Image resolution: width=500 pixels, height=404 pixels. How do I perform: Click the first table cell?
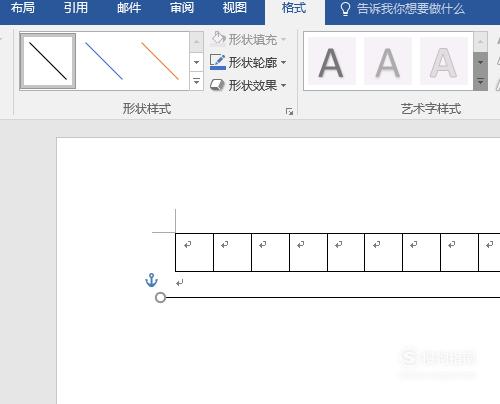coord(194,252)
